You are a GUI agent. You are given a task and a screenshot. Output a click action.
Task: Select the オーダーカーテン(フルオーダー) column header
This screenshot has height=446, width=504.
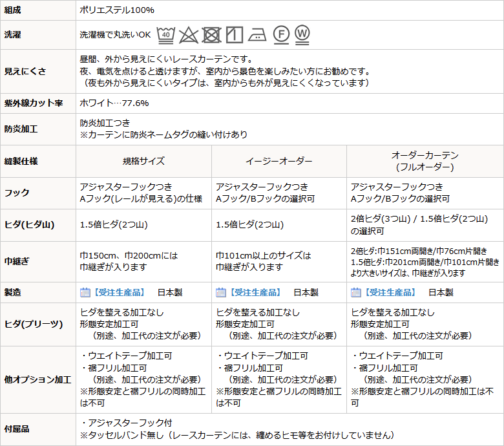pos(425,161)
